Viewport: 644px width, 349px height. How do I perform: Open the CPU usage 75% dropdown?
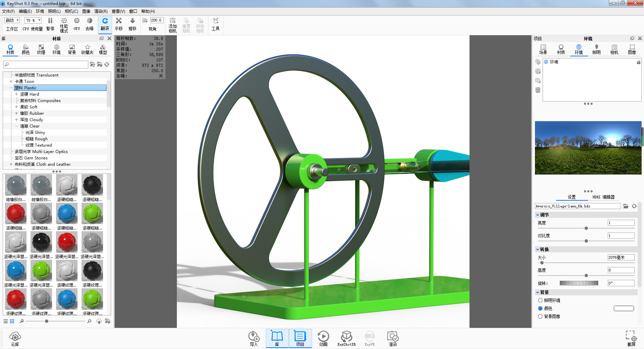coord(33,20)
